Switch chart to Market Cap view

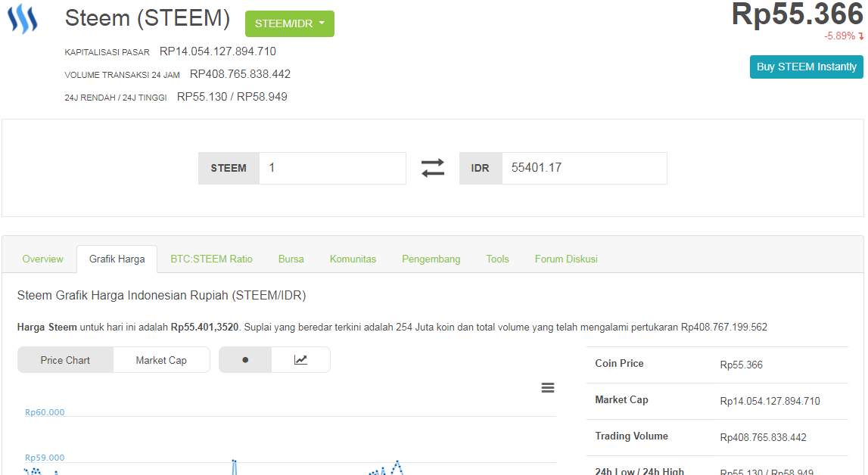[x=161, y=360]
